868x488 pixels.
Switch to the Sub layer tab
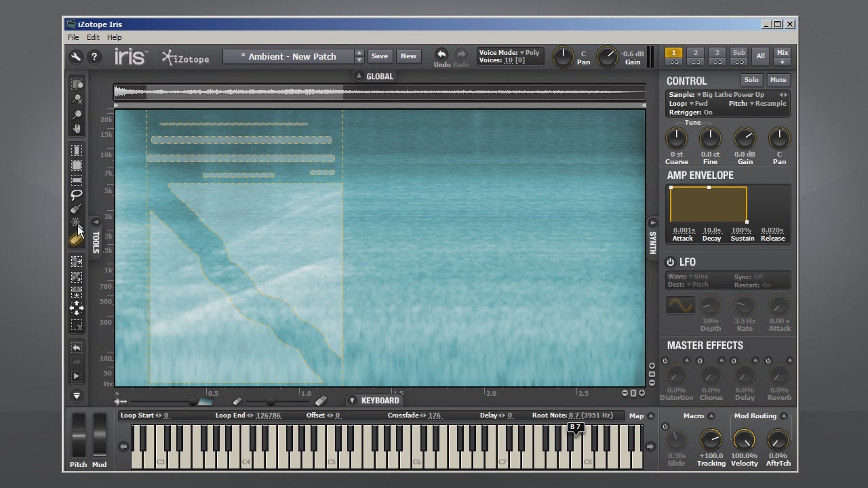click(x=738, y=53)
